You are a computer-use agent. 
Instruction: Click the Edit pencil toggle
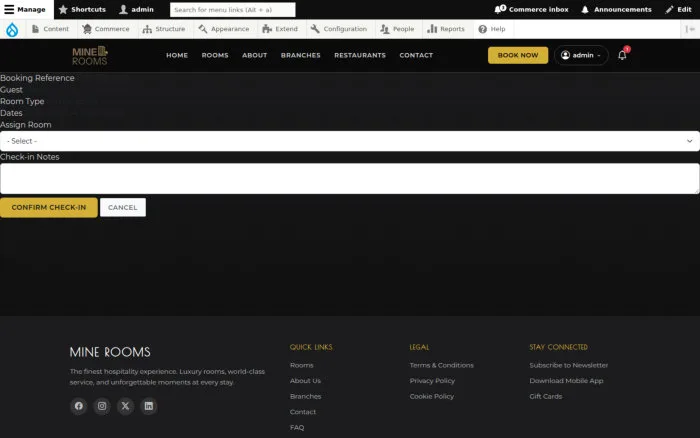coord(678,9)
